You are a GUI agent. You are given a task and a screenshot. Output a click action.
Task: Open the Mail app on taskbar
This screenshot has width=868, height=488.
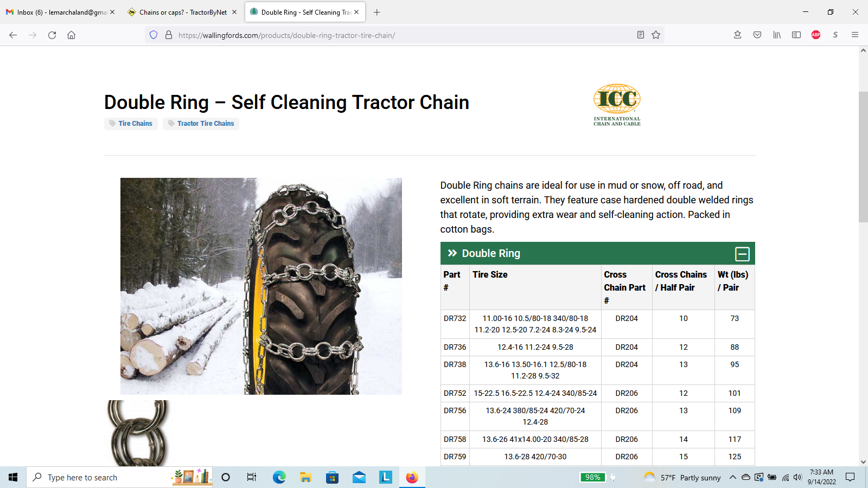359,477
